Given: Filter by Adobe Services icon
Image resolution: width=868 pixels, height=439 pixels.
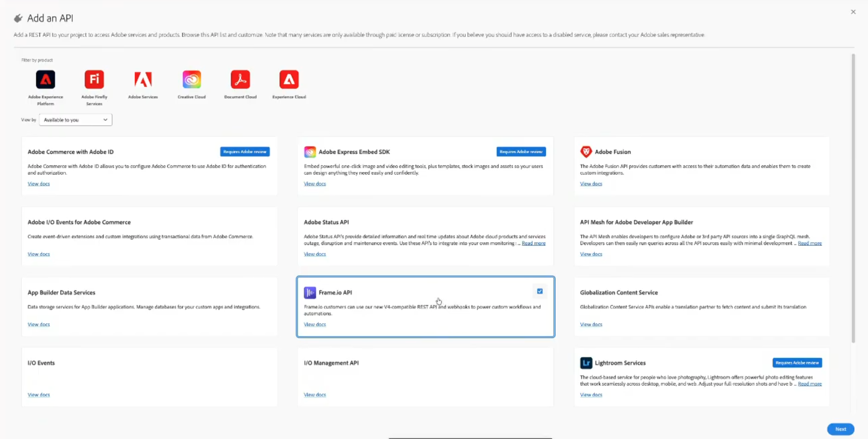Looking at the screenshot, I should (x=143, y=80).
